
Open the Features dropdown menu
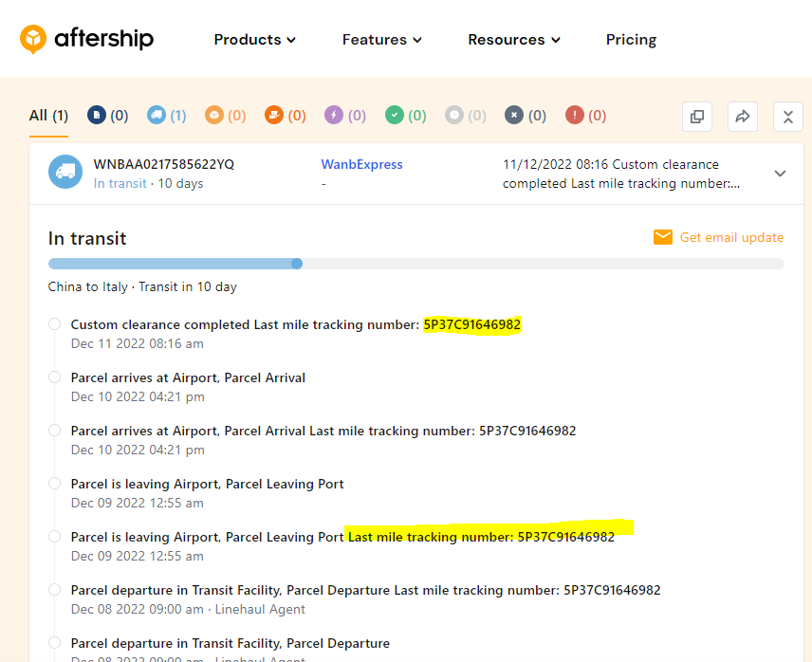pyautogui.click(x=381, y=40)
